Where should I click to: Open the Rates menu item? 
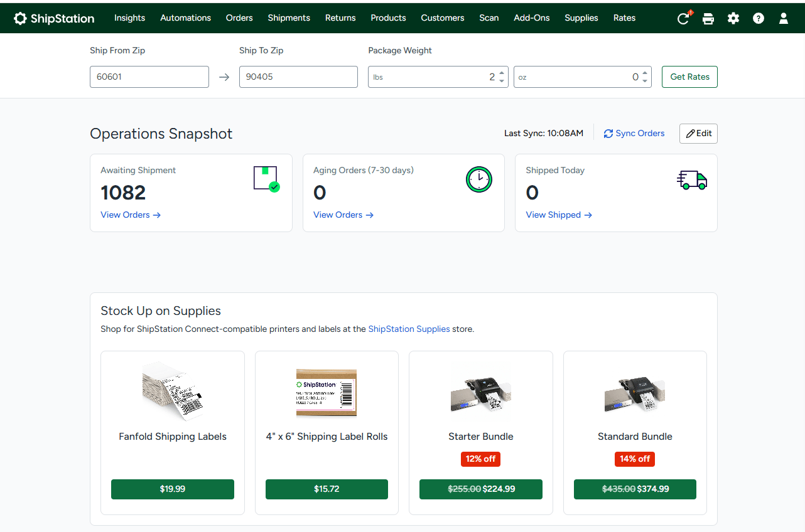point(625,18)
